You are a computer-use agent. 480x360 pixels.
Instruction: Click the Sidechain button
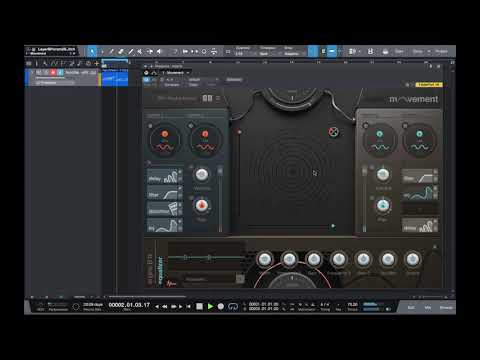(x=234, y=80)
